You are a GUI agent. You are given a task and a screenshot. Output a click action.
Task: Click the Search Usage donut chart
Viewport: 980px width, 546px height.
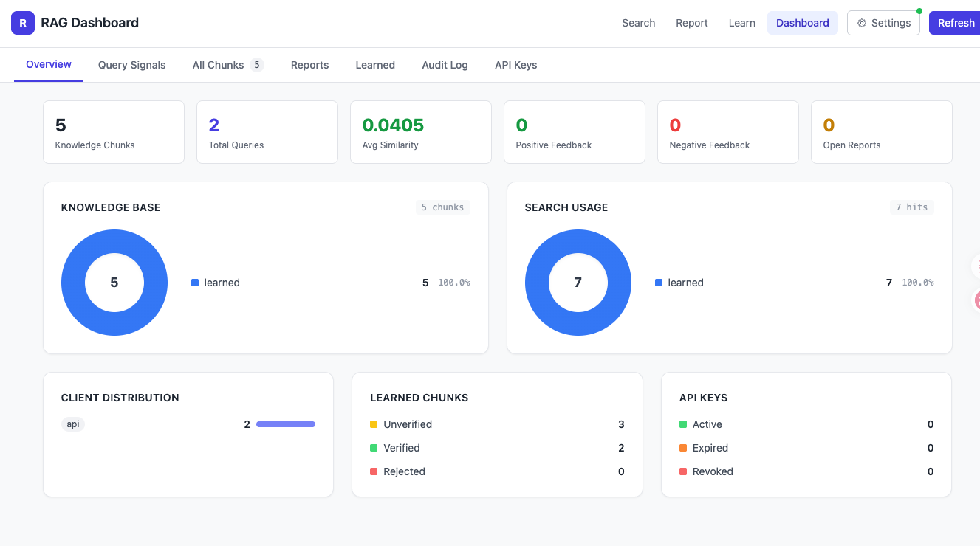578,283
